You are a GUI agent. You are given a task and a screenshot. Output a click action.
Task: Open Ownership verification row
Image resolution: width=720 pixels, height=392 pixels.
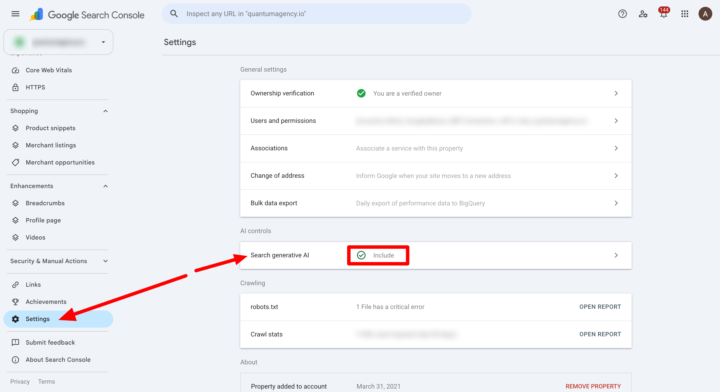[x=436, y=94]
